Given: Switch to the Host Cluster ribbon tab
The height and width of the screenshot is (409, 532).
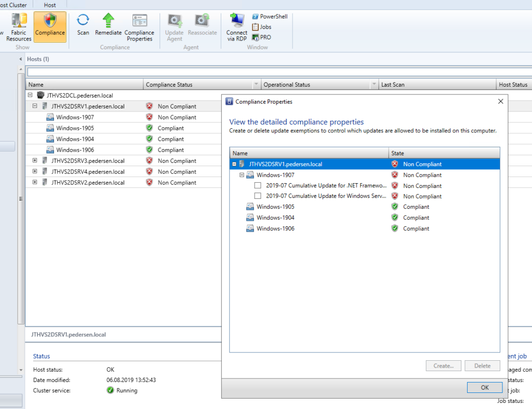Looking at the screenshot, I should coord(13,5).
